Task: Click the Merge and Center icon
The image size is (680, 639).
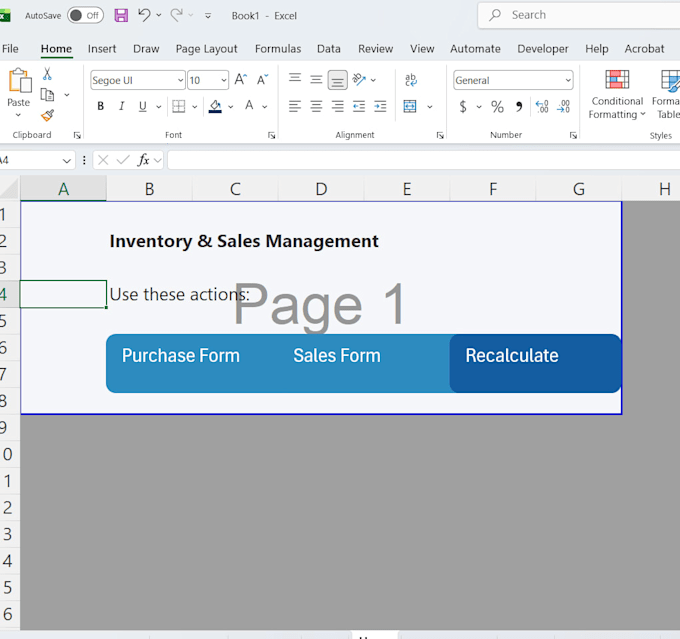Action: 410,106
